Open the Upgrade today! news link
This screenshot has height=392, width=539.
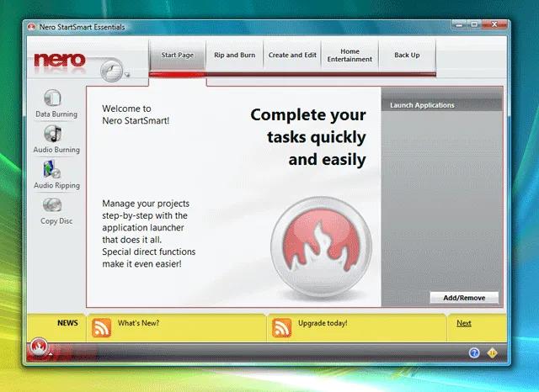(323, 323)
